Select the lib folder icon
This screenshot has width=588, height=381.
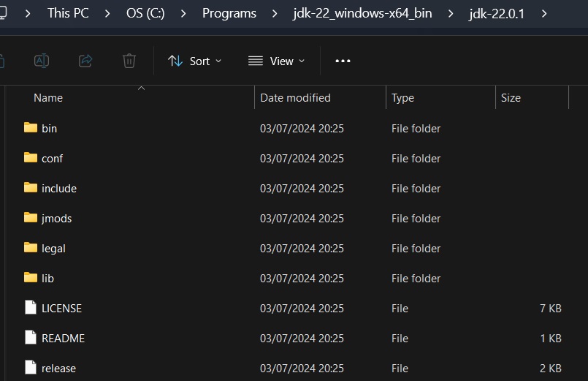click(x=31, y=278)
